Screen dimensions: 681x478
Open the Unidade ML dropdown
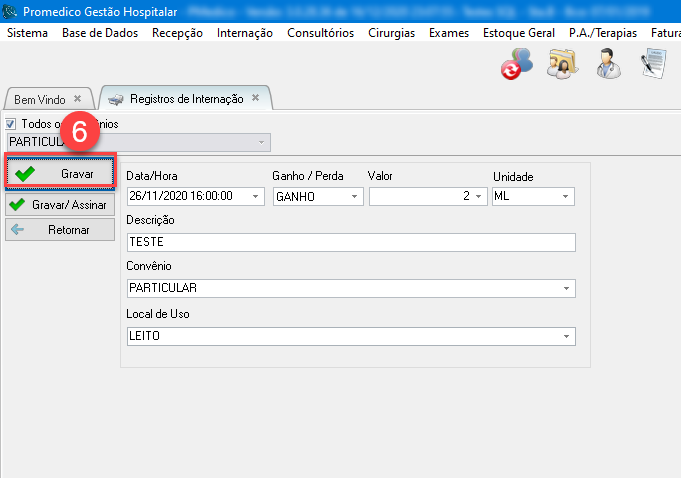click(x=567, y=197)
